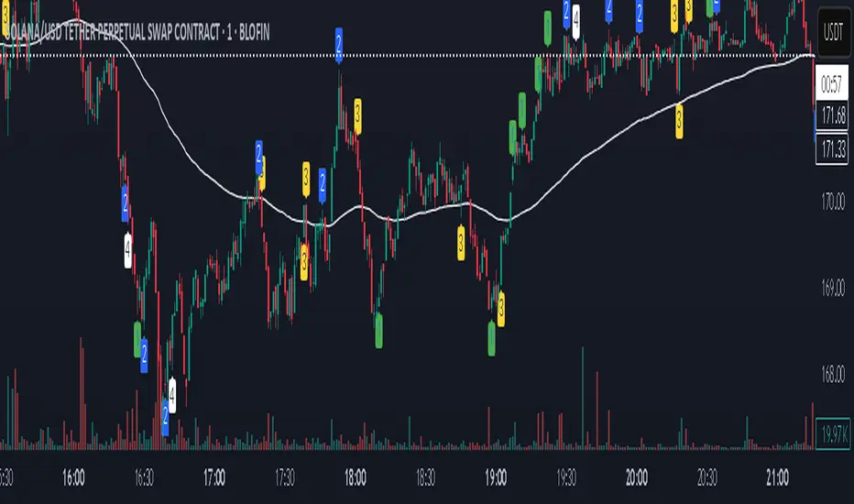Click the 168.00 level on price axis
The width and height of the screenshot is (854, 504).
(833, 374)
